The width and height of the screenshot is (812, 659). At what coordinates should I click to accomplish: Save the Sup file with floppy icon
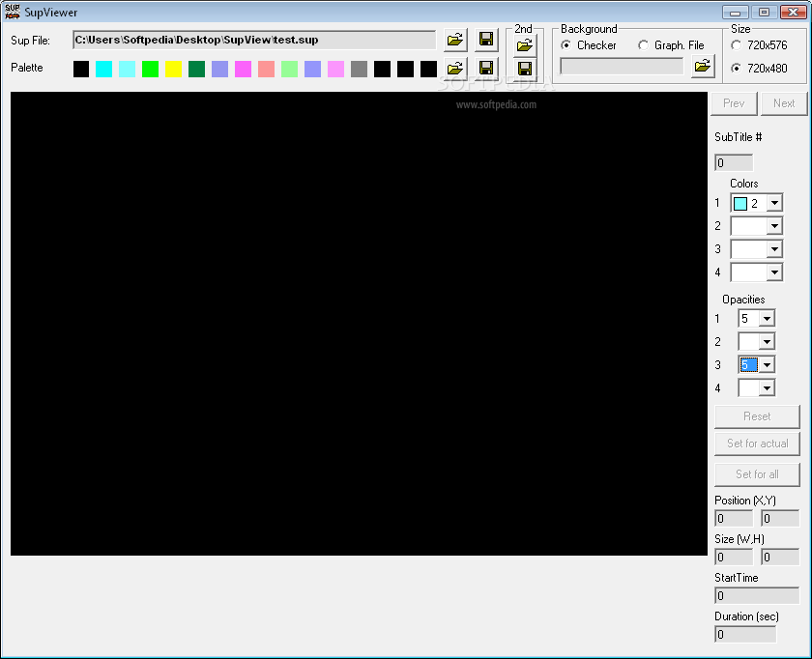[x=486, y=40]
